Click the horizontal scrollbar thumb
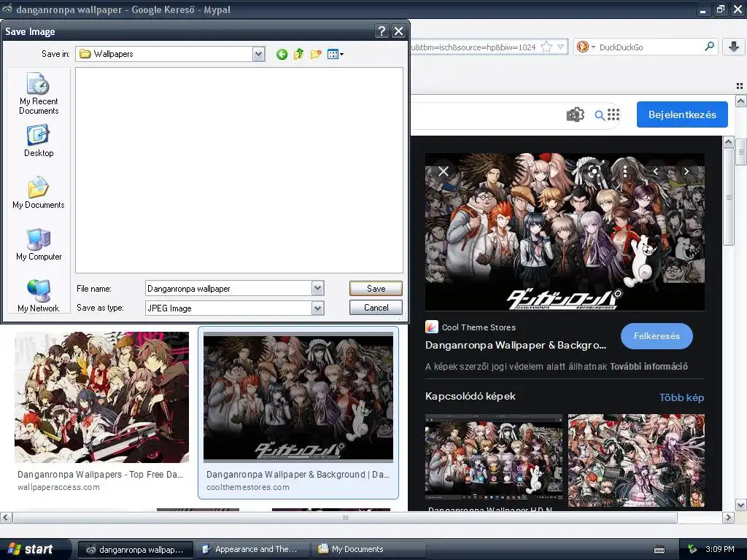 pos(345,518)
